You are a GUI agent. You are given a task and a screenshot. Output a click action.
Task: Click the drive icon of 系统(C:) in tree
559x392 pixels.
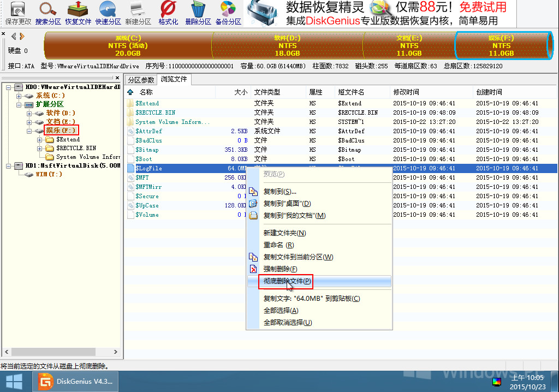[29, 96]
